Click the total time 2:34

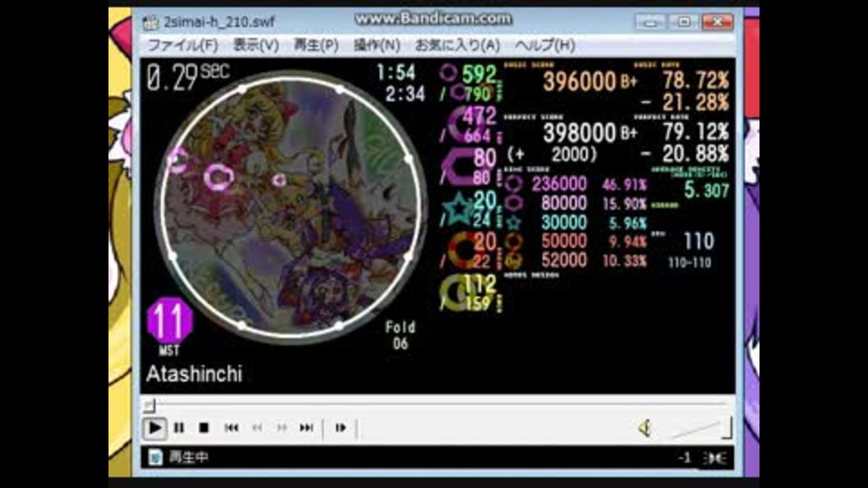(405, 93)
